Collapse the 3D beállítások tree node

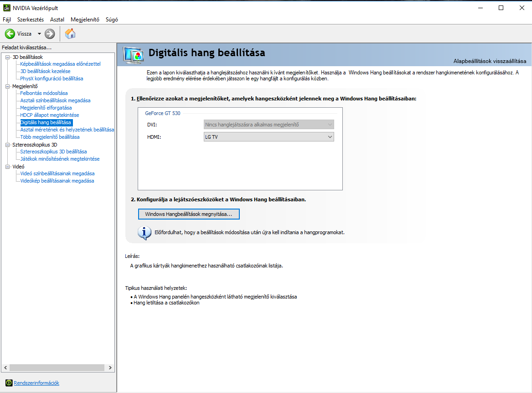(x=7, y=57)
